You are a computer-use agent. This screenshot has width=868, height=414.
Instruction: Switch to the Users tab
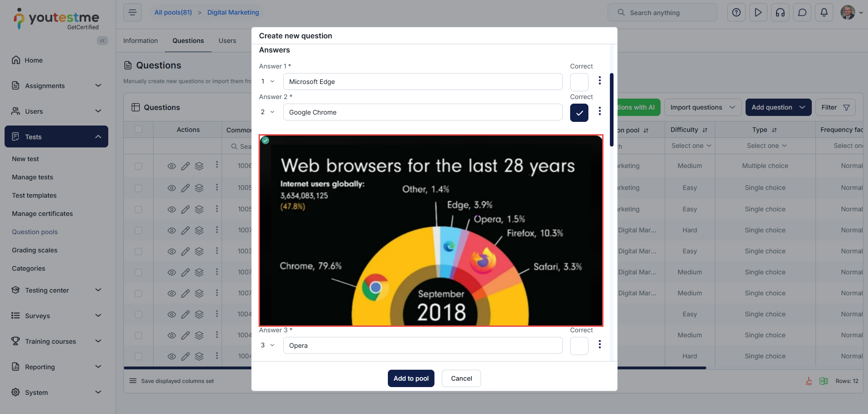pos(227,41)
